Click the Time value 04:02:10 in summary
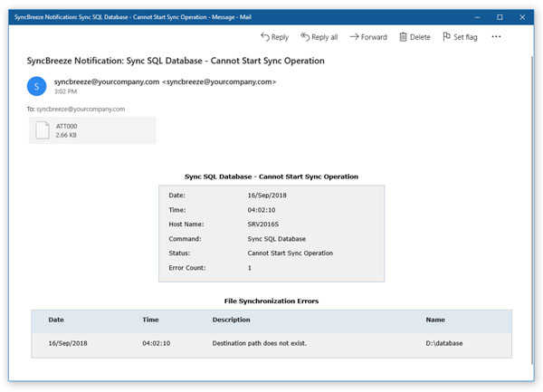The image size is (543, 392). (x=262, y=210)
